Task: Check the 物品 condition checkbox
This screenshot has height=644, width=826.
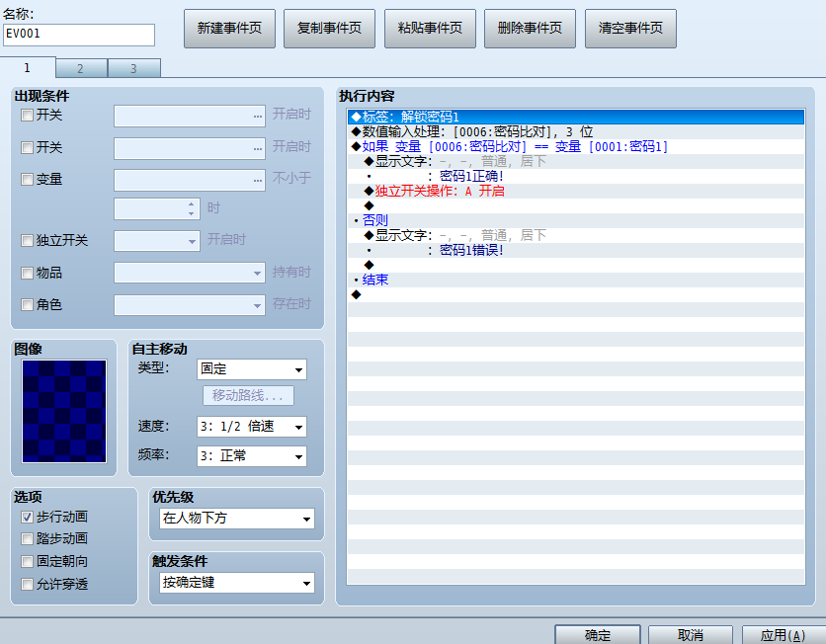Action: (x=27, y=273)
